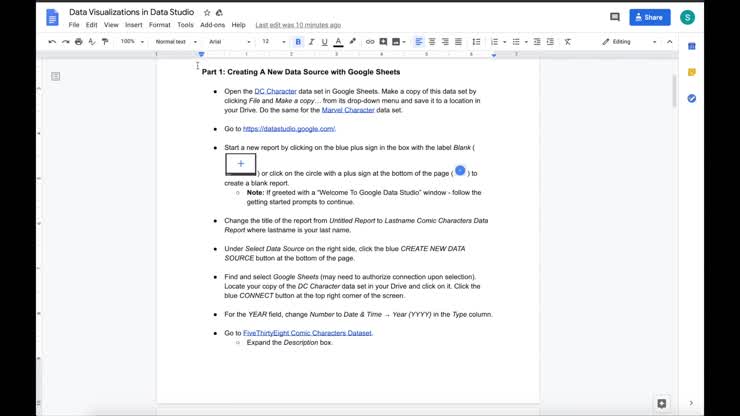Add a comment from the toolbar
Viewport: 740px width, 416px height.
pos(383,42)
